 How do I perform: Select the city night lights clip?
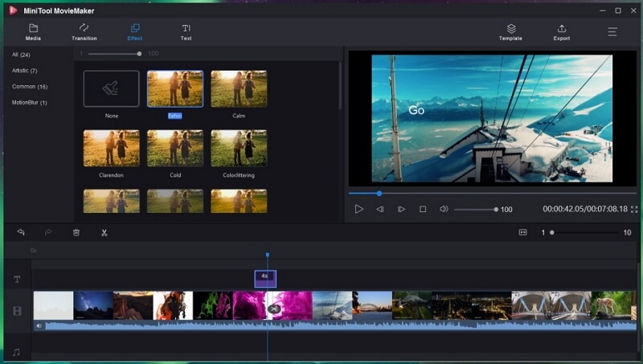[472, 305]
